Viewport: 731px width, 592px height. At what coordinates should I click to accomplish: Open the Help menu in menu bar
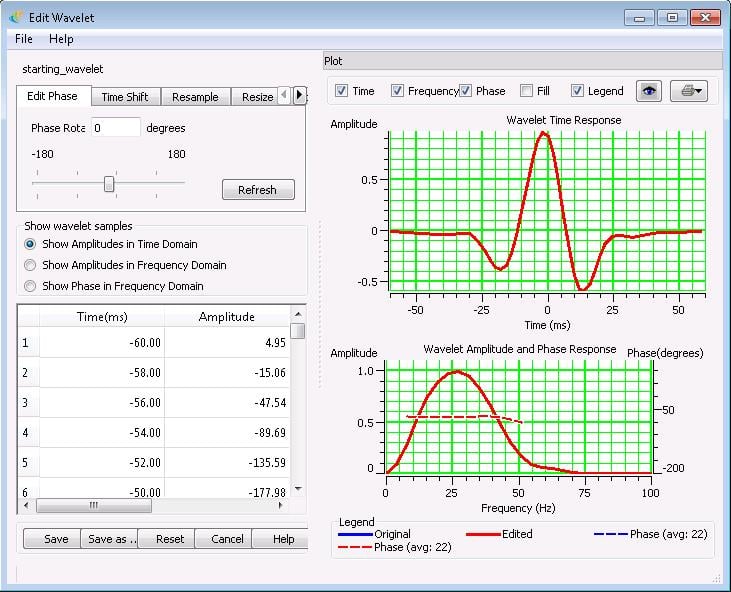tap(61, 39)
